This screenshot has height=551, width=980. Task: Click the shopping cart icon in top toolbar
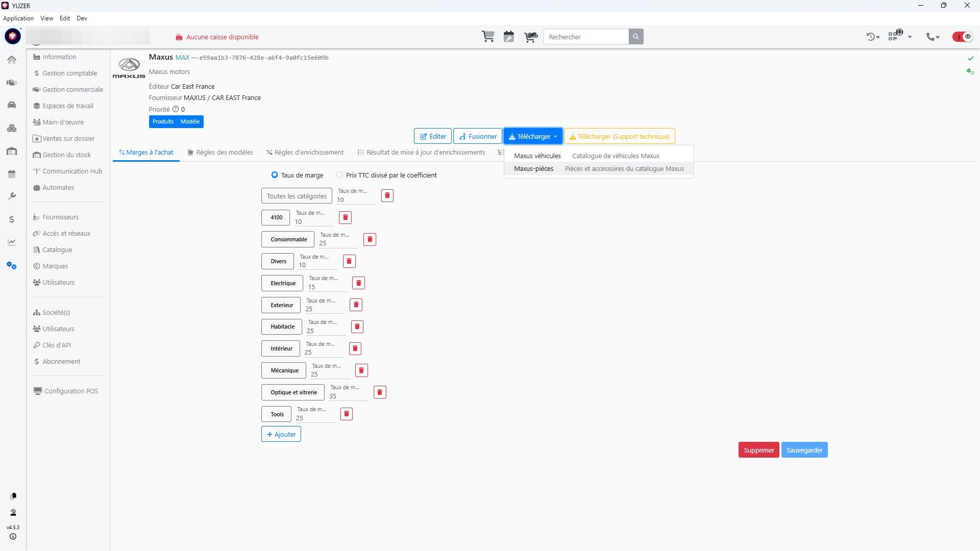[488, 37]
